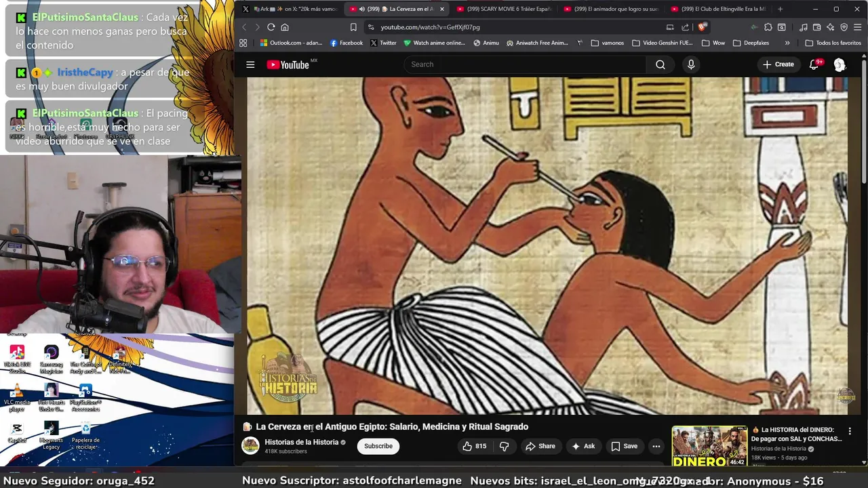This screenshot has width=868, height=488.
Task: Open the YouTube guide hamburger menu
Action: point(250,64)
